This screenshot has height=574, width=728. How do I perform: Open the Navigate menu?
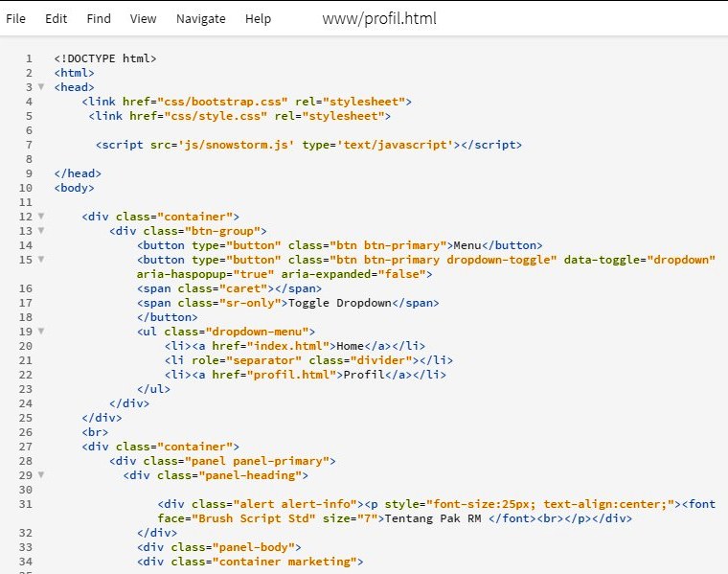[x=200, y=18]
